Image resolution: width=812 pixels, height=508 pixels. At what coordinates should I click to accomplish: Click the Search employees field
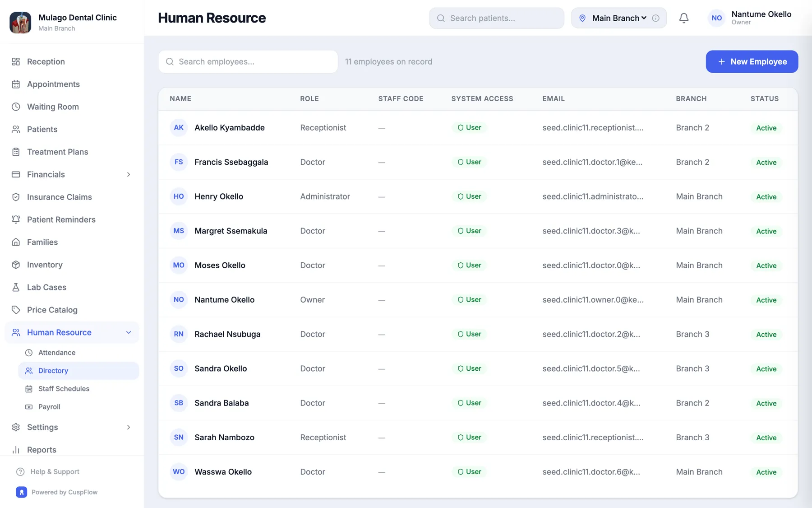click(248, 61)
